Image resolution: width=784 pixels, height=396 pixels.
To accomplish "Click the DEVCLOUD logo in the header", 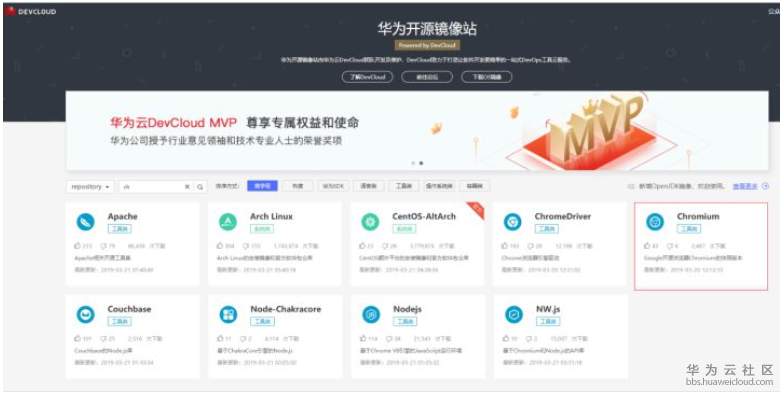I will tap(31, 11).
